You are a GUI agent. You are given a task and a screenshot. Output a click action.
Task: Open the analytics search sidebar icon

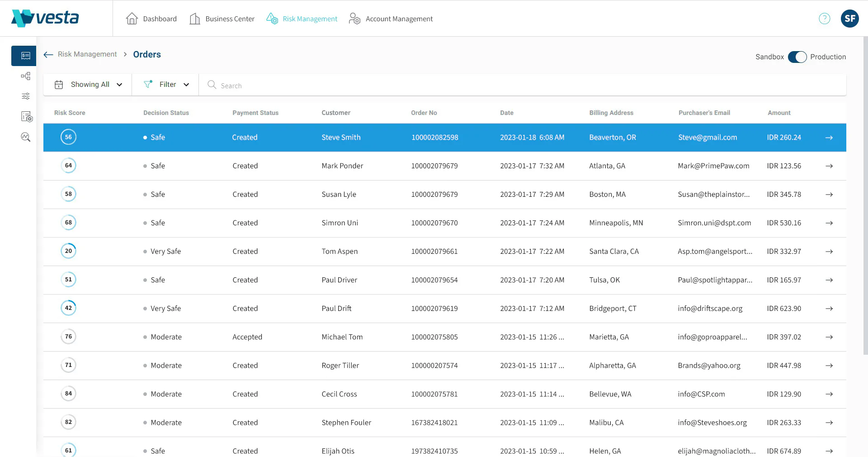coord(26,137)
